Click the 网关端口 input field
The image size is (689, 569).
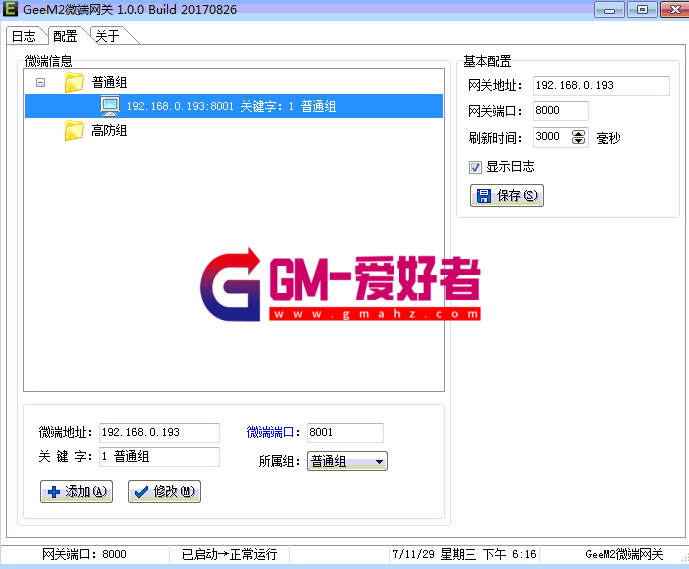click(561, 110)
